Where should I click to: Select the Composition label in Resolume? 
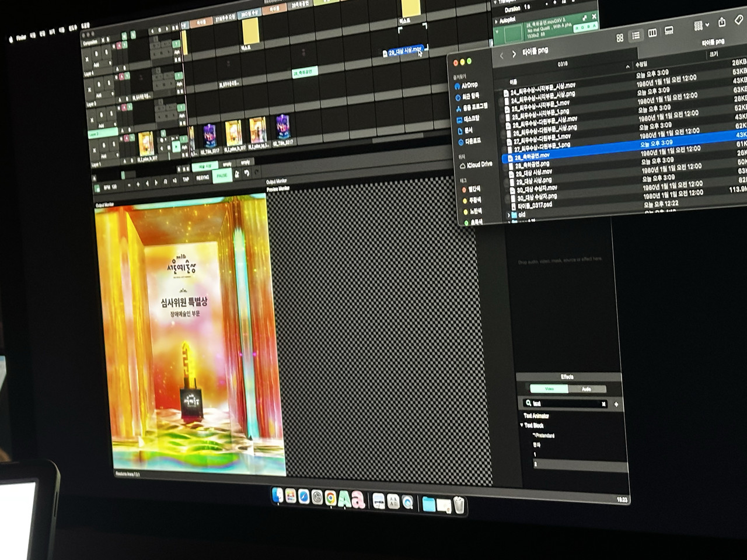click(x=91, y=43)
